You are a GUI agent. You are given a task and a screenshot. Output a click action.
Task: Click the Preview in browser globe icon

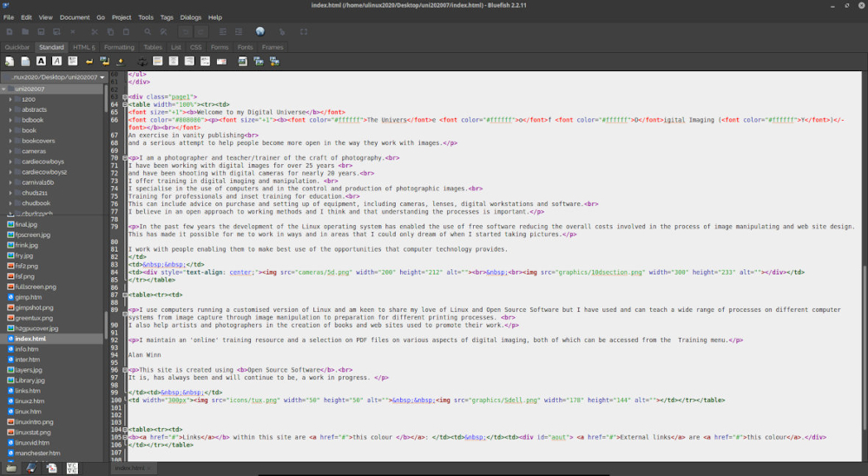(260, 31)
